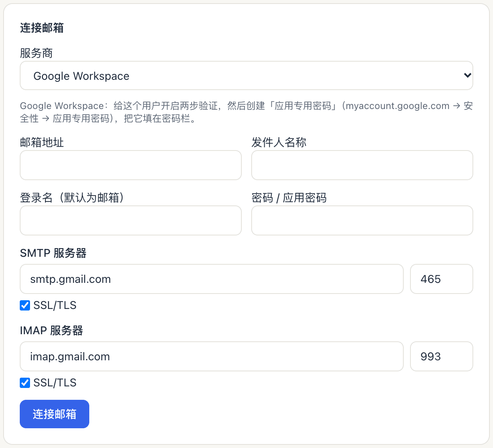Select the IMAP 服务器 label
Viewport: 493px width, 448px height.
pyautogui.click(x=52, y=330)
